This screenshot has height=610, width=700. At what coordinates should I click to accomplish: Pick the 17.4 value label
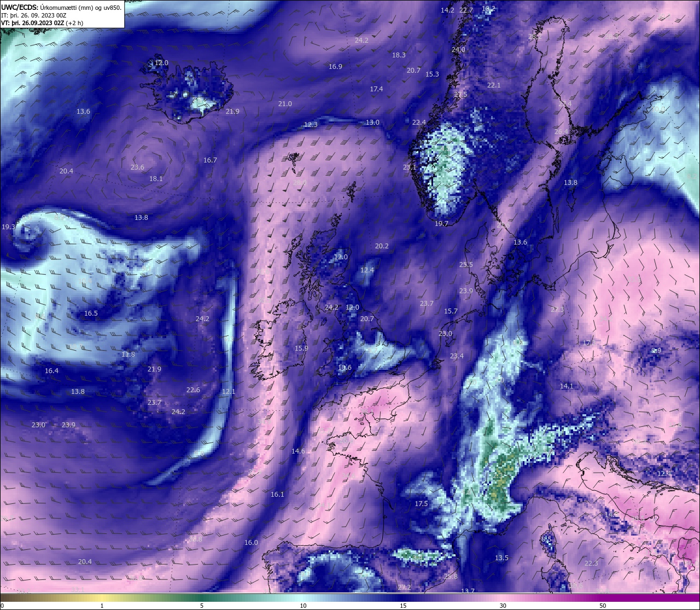coord(376,89)
